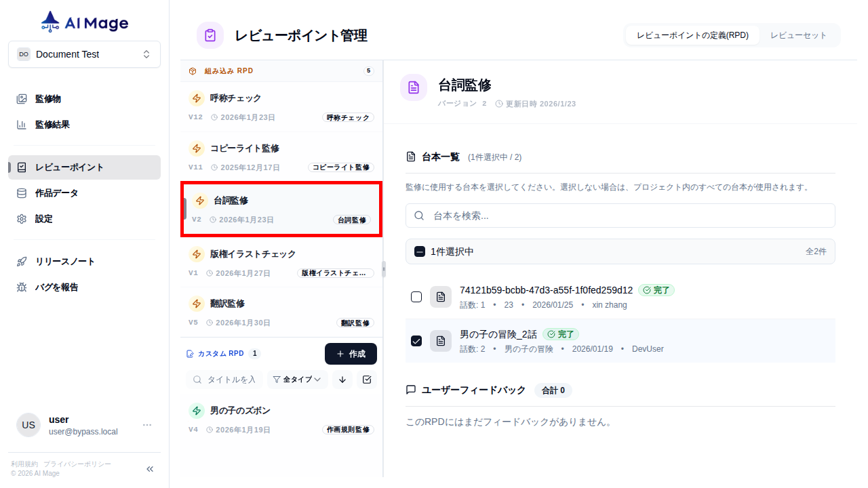Screen dimensions: 868x488
Task: Click the 台詞監修 document icon in detail header
Action: (x=414, y=87)
